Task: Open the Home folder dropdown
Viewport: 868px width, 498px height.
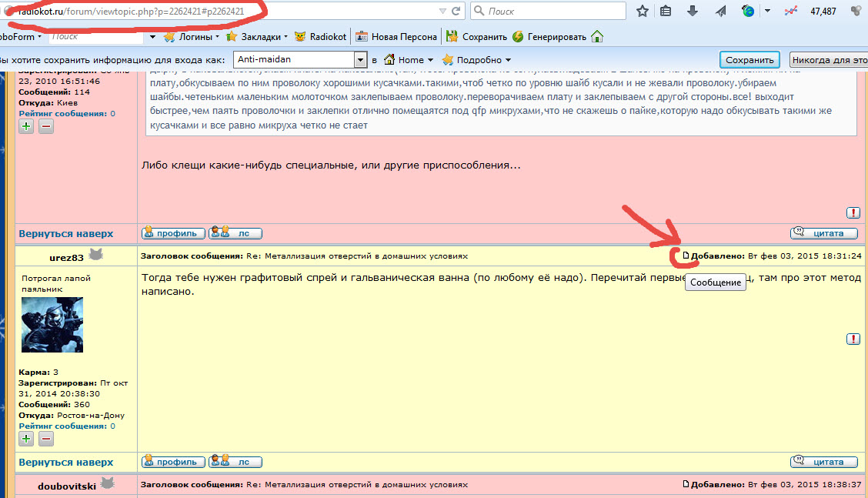Action: click(409, 60)
